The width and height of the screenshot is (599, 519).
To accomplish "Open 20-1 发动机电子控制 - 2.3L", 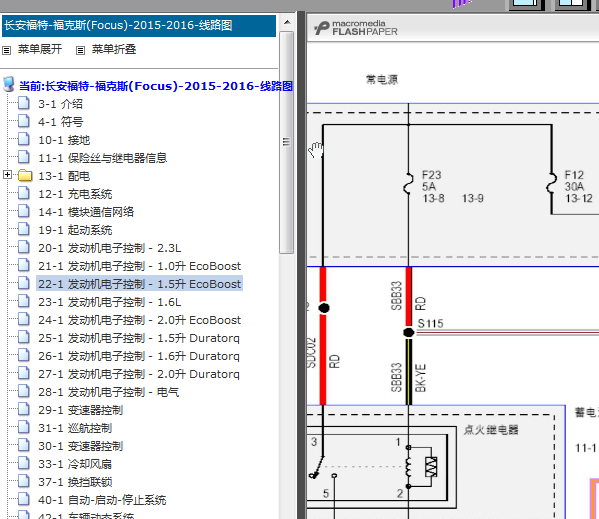I will [x=110, y=248].
